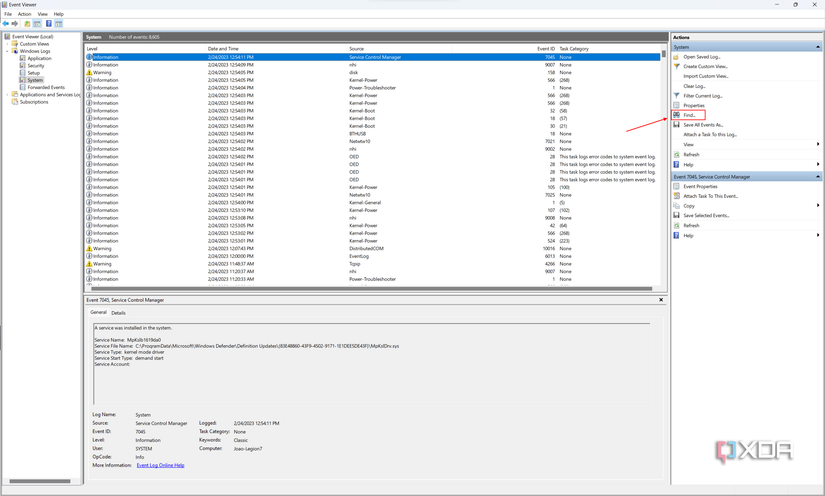This screenshot has height=496, width=825.
Task: Select the Setup log
Action: [x=34, y=73]
